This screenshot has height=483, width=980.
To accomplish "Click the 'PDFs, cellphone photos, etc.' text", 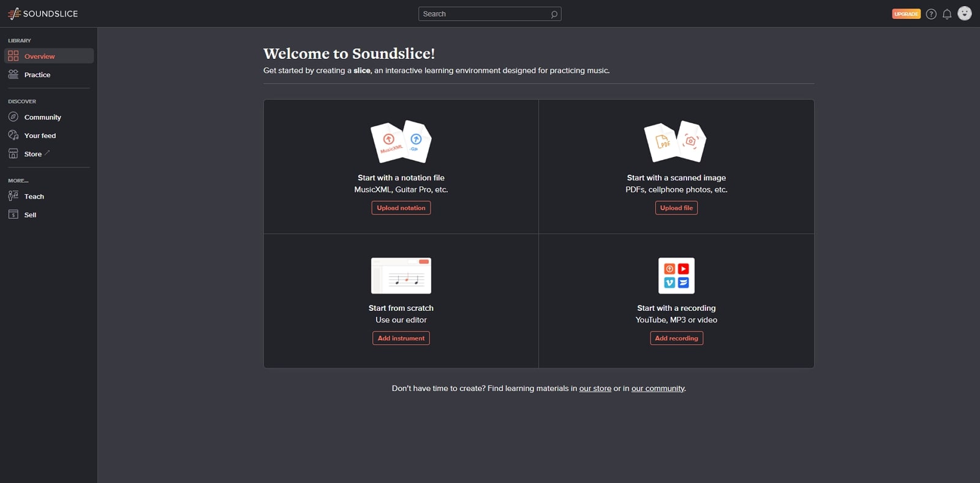I will coord(676,190).
